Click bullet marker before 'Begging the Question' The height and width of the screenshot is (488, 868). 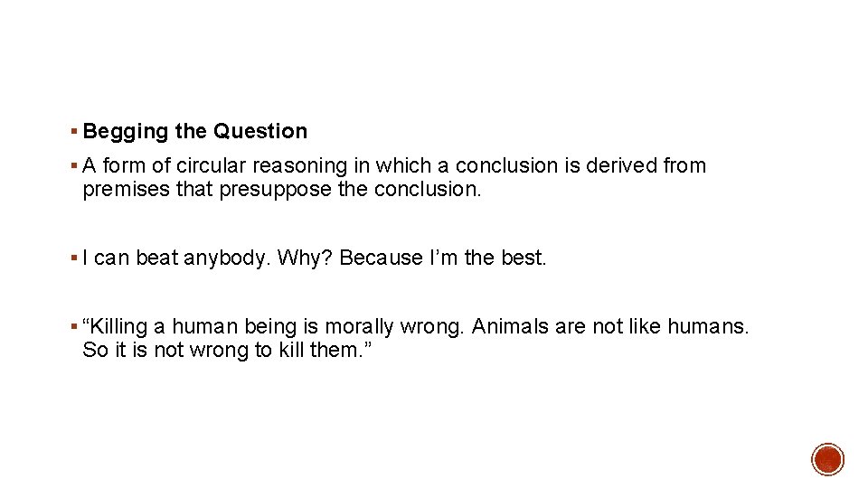[74, 132]
